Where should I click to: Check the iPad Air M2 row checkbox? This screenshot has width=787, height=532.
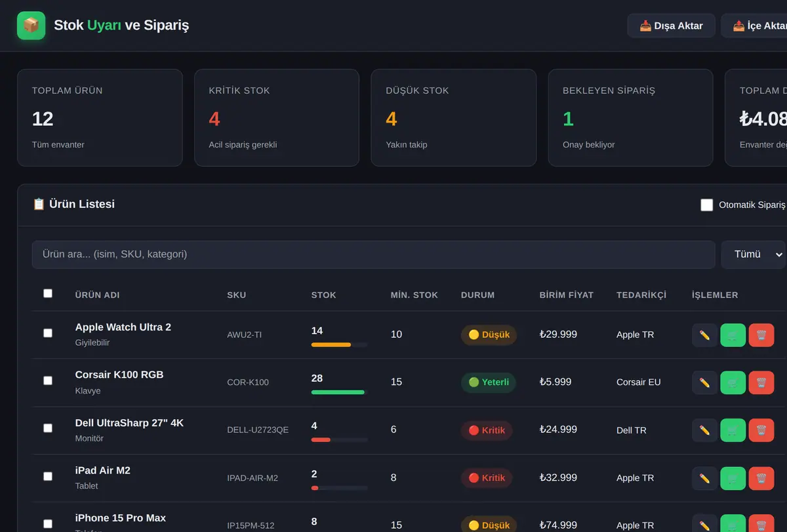click(48, 476)
